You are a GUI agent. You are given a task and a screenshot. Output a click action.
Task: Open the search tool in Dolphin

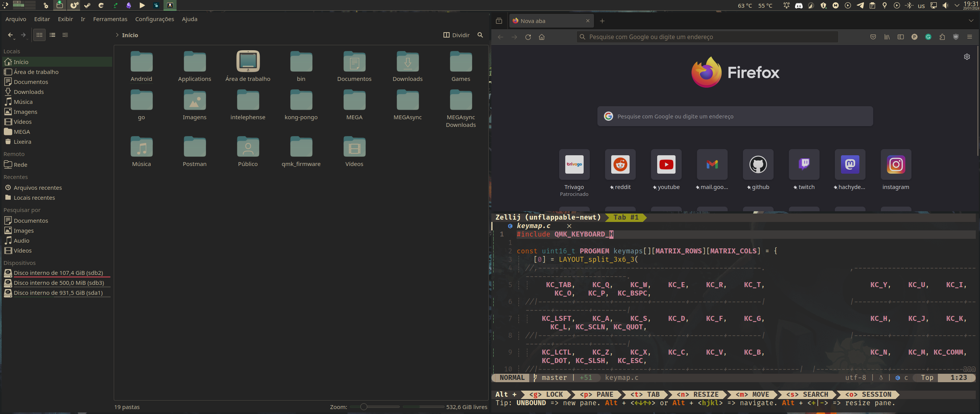click(480, 35)
